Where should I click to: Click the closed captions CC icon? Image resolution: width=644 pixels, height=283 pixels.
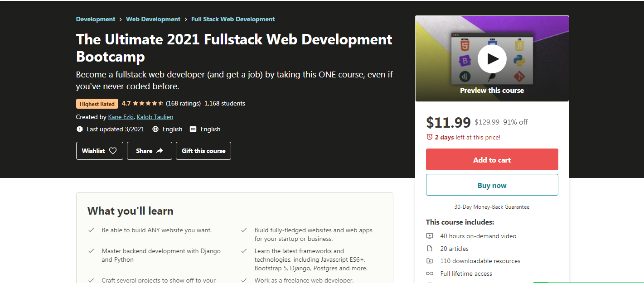pos(193,129)
